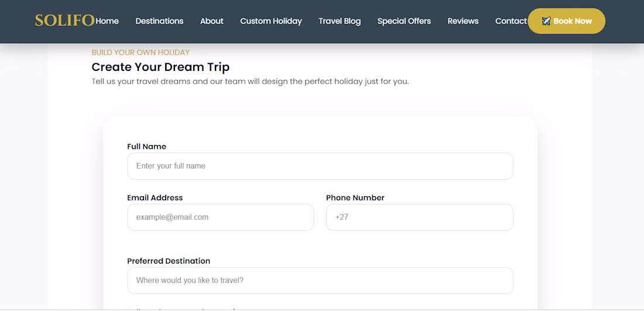Image resolution: width=644 pixels, height=311 pixels.
Task: Go to Destinations in the navbar
Action: coord(159,21)
